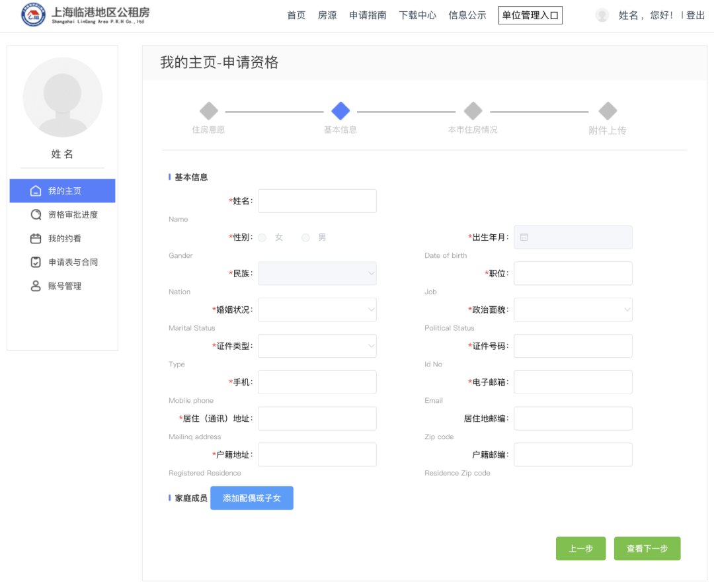This screenshot has width=714, height=588.
Task: Click the 手机 input field
Action: (317, 382)
